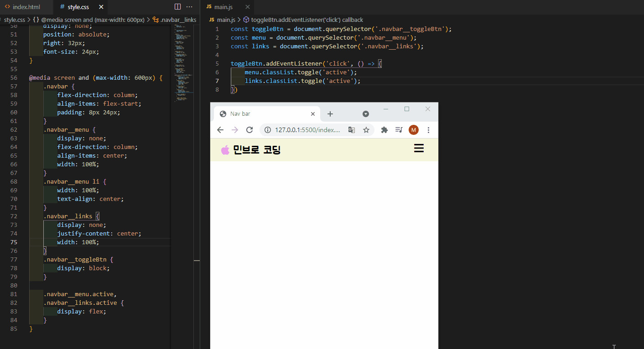Screen dimensions: 644x349
Task: Click '.navbar__toggleBtn {' in style.css
Action: point(78,259)
